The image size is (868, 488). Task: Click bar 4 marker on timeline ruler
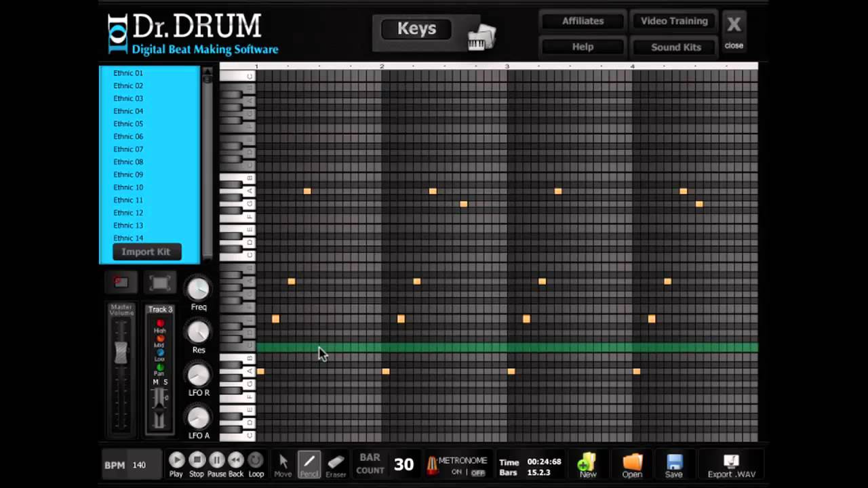633,66
